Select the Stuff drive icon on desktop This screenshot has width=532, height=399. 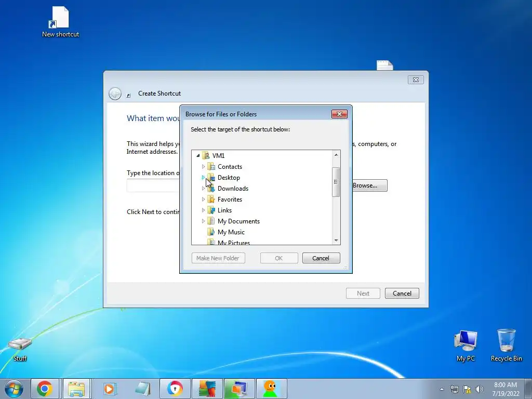[20, 350]
